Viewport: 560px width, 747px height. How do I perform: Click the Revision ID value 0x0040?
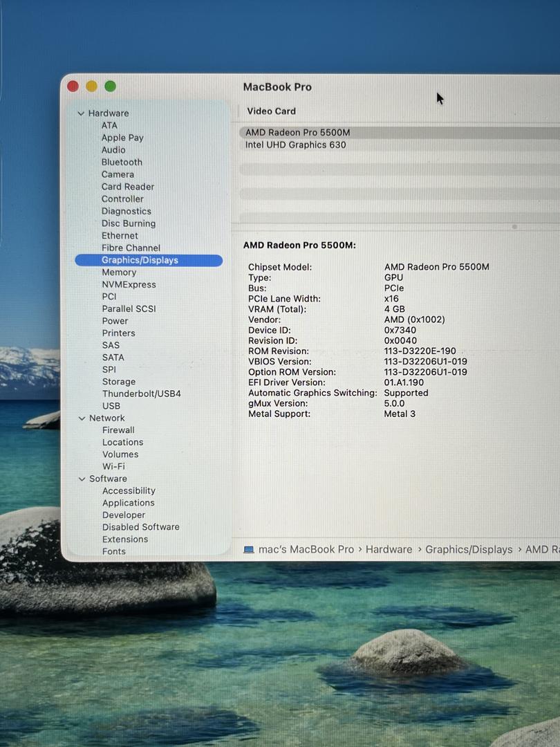click(400, 340)
